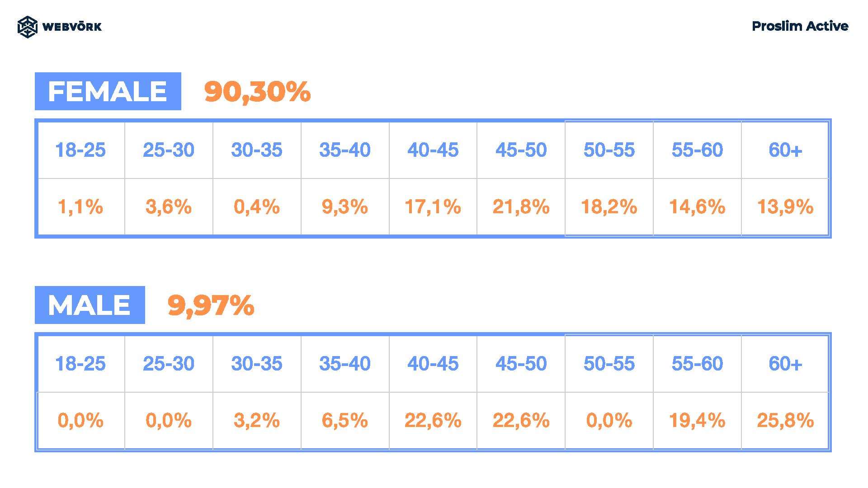Image resolution: width=868 pixels, height=488 pixels.
Task: Click the Webvork cube logo icon
Action: 27,27
